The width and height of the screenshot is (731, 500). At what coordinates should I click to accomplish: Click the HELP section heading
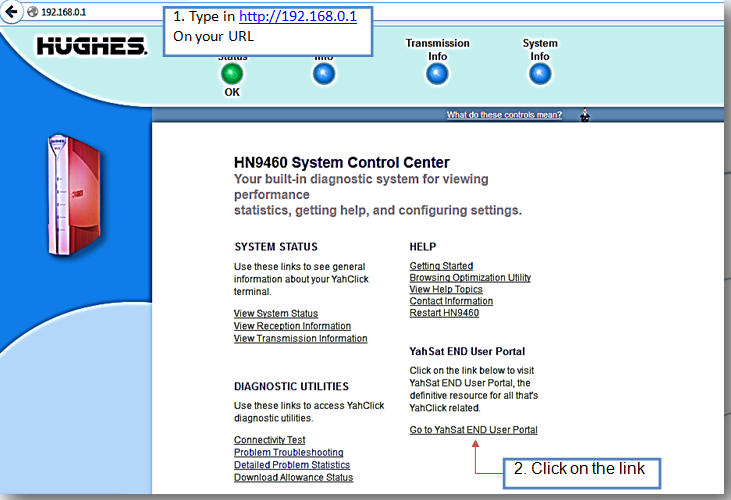[423, 247]
